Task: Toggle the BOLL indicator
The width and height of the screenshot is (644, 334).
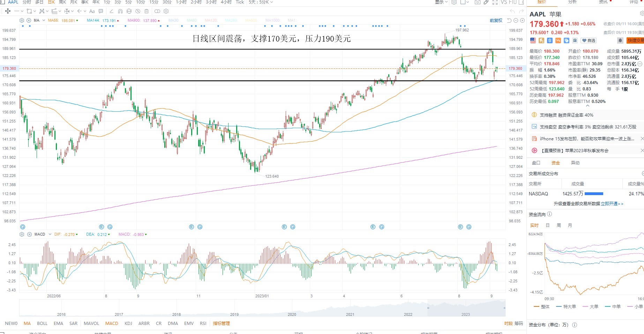Action: pyautogui.click(x=42, y=324)
